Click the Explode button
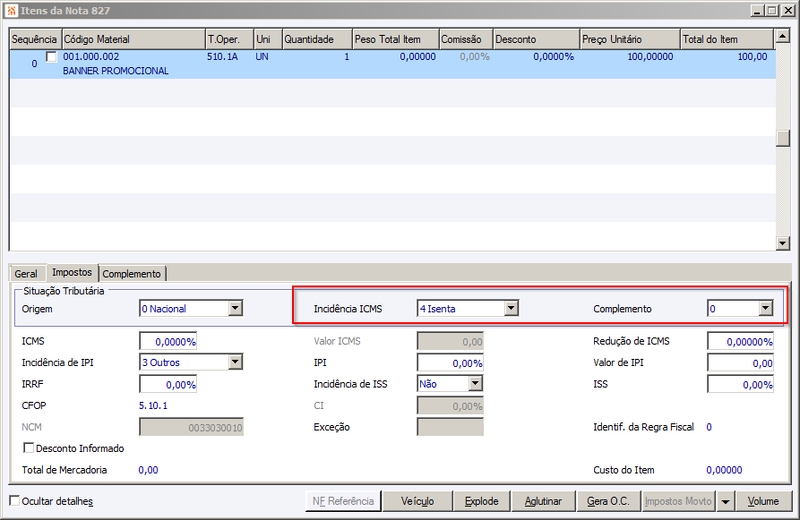This screenshot has width=800, height=520. (x=482, y=501)
